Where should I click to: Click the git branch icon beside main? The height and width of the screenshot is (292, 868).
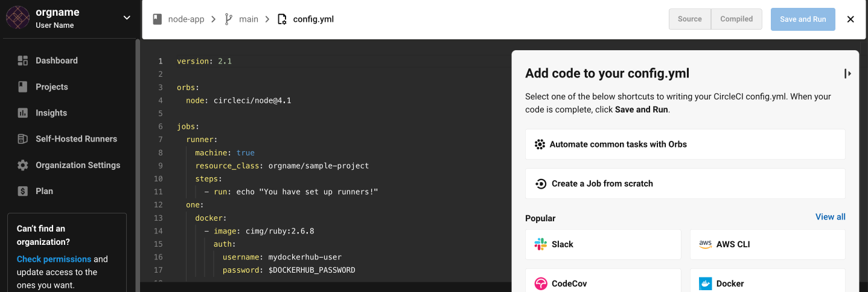point(229,19)
